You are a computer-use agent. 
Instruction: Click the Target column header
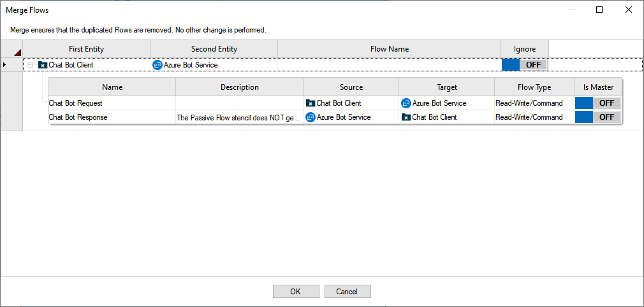[447, 87]
